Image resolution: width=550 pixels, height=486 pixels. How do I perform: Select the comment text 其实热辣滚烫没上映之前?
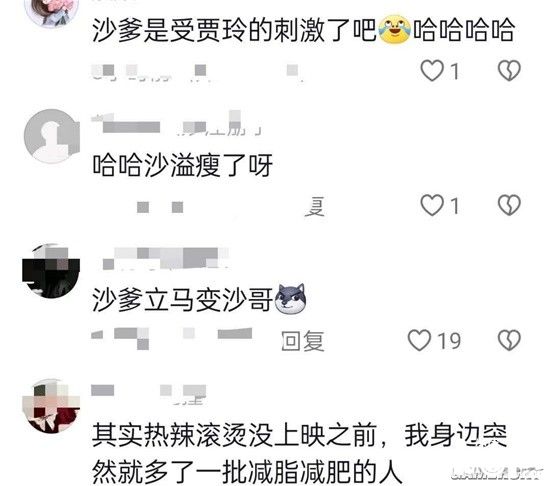[x=234, y=435]
